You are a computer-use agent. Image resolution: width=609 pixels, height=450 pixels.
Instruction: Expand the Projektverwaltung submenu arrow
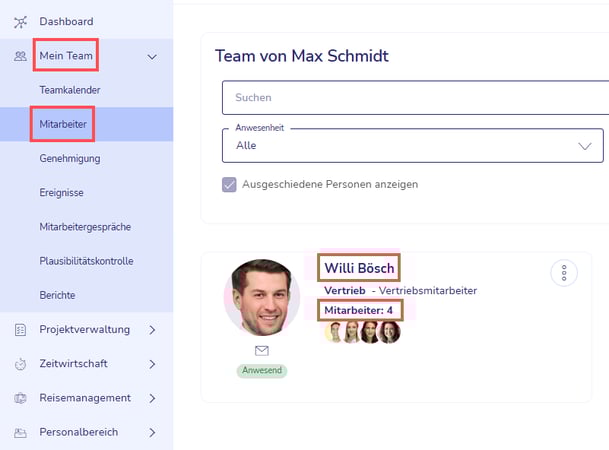pos(152,329)
